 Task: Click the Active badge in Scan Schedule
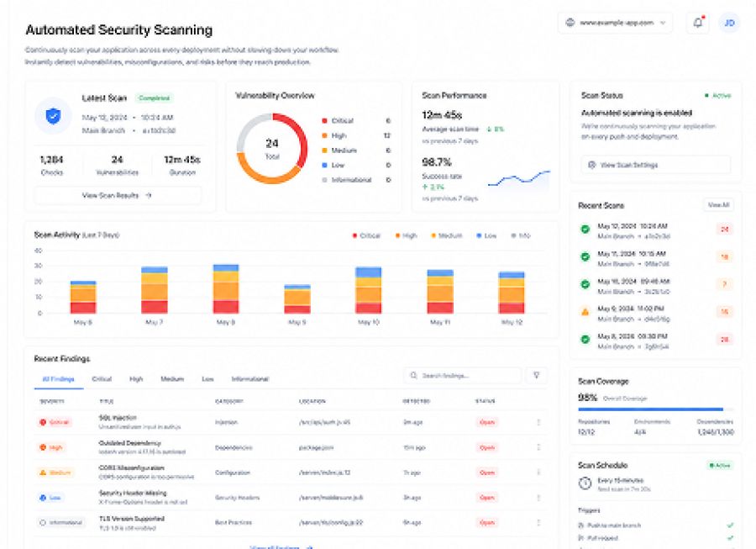tap(720, 466)
